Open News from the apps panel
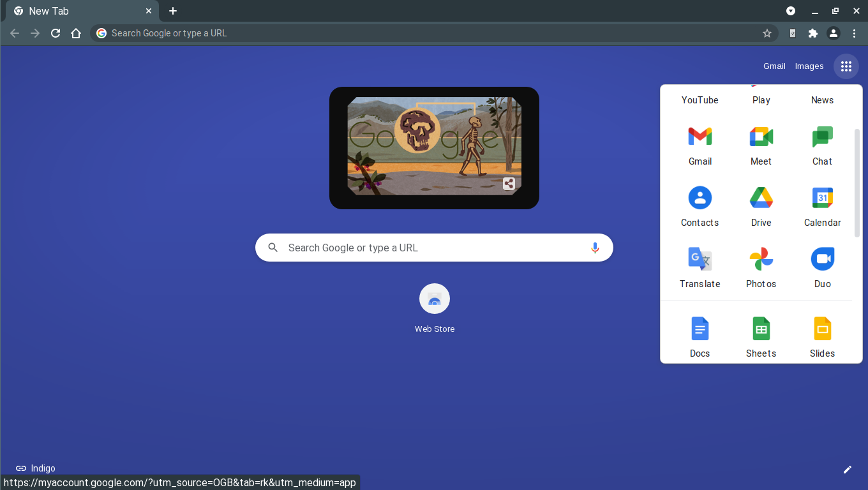The height and width of the screenshot is (490, 868). coord(822,100)
